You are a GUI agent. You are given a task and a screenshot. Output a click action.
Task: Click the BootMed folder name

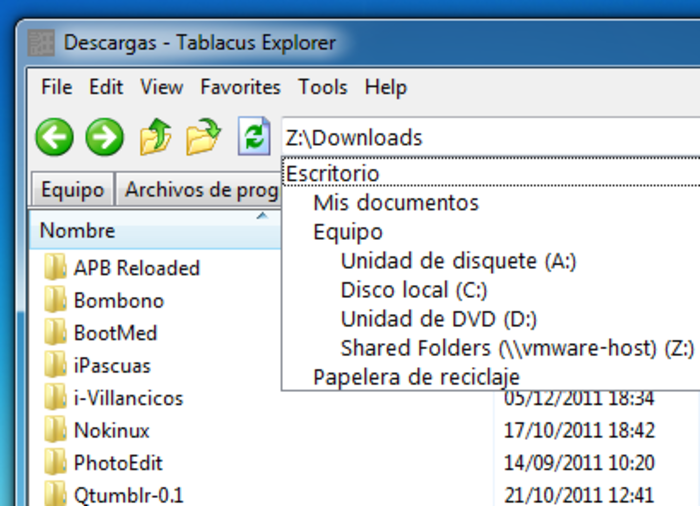click(115, 333)
